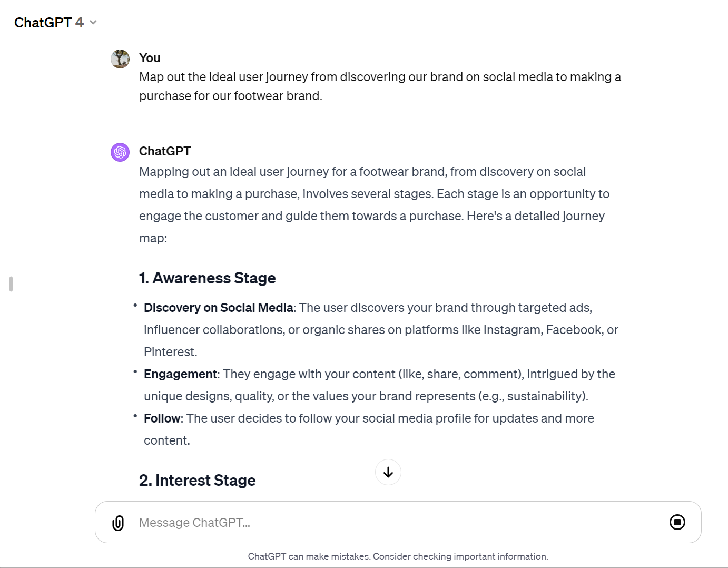Click the bold "Engagement" bullet label

tap(181, 374)
